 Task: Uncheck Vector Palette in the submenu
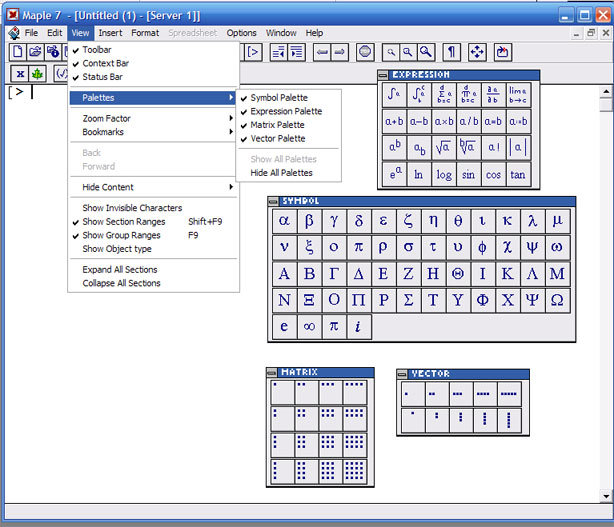coord(289,139)
